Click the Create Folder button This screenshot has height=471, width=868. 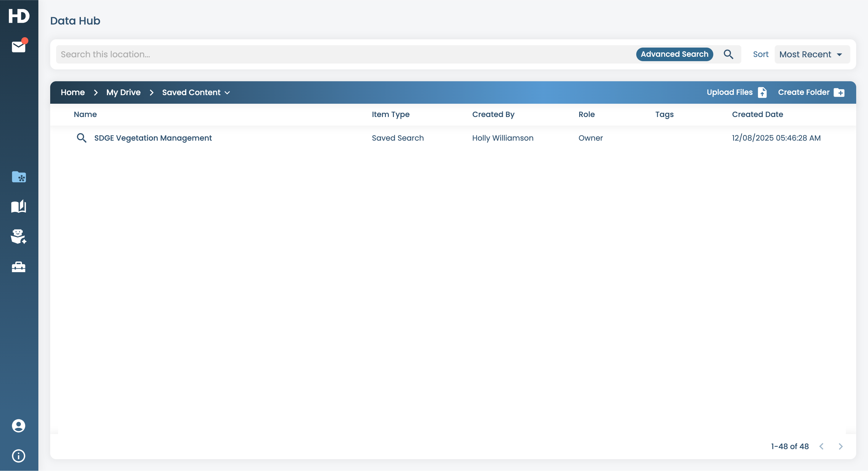click(x=811, y=92)
